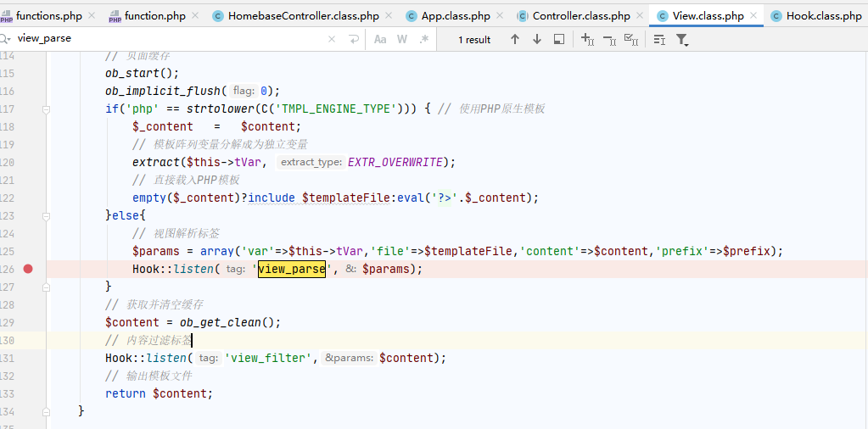Select all occurrences icon
Image resolution: width=868 pixels, height=429 pixels.
(631, 39)
